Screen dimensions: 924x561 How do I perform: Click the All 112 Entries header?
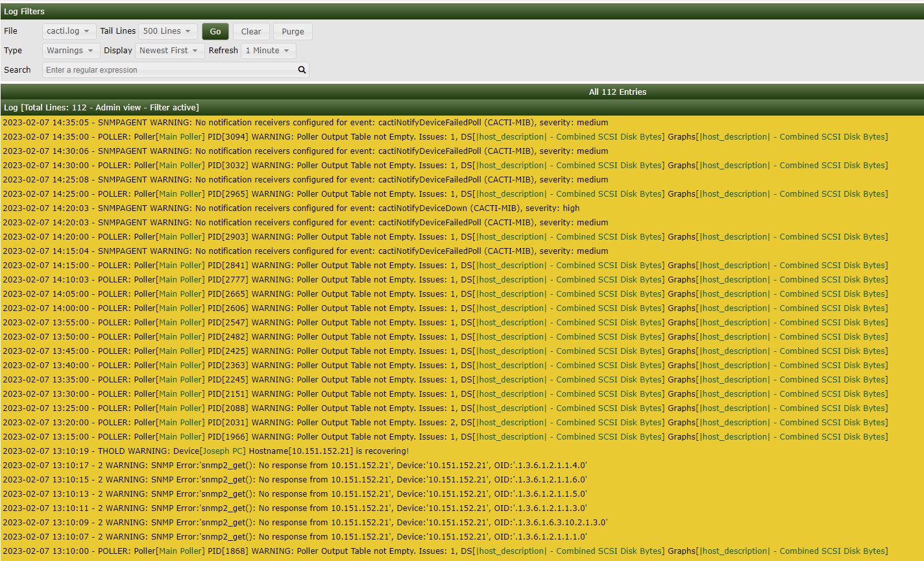tap(618, 92)
